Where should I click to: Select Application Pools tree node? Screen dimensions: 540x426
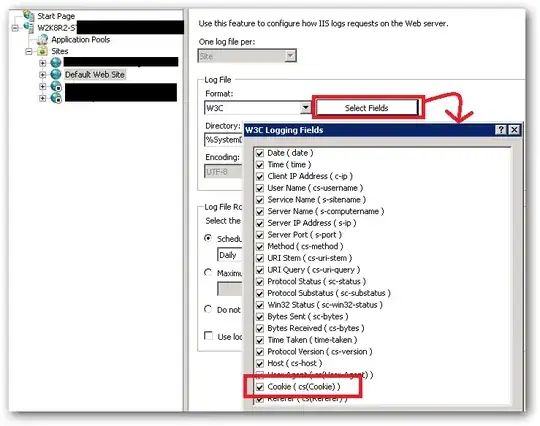click(x=81, y=40)
